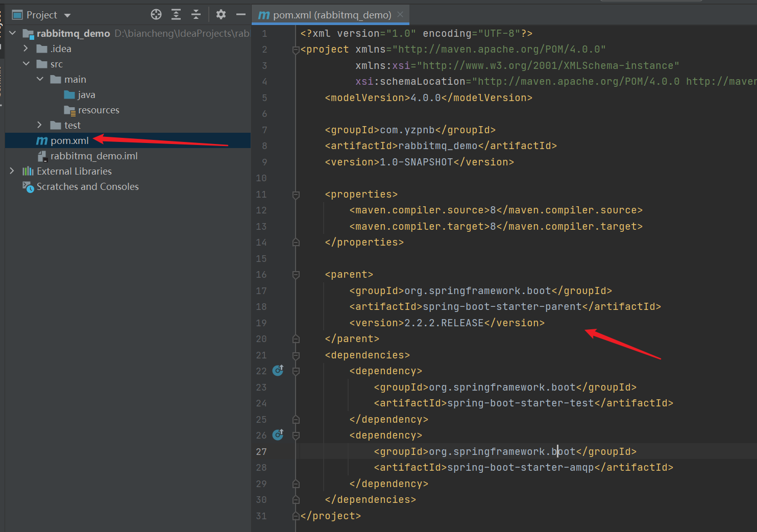Image resolution: width=757 pixels, height=532 pixels.
Task: Collapse the src folder
Action: [x=26, y=64]
